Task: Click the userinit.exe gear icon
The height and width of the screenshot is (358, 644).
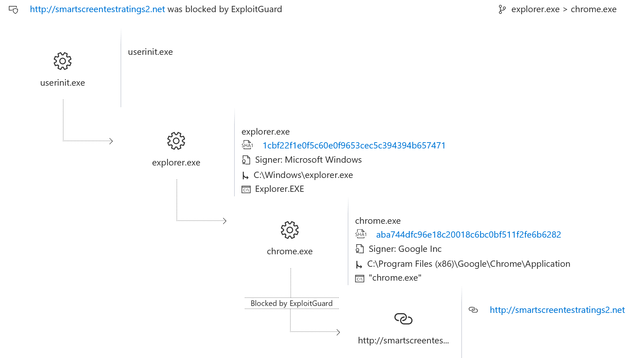Action: tap(63, 61)
